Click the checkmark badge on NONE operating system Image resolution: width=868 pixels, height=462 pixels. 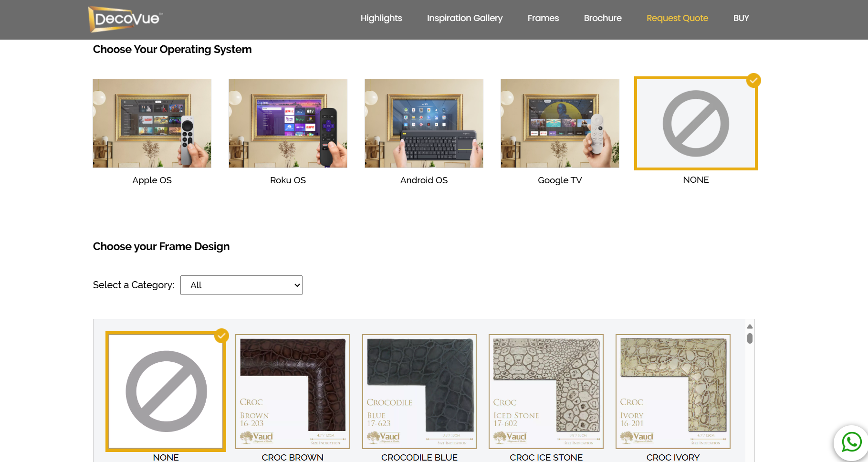coord(753,81)
